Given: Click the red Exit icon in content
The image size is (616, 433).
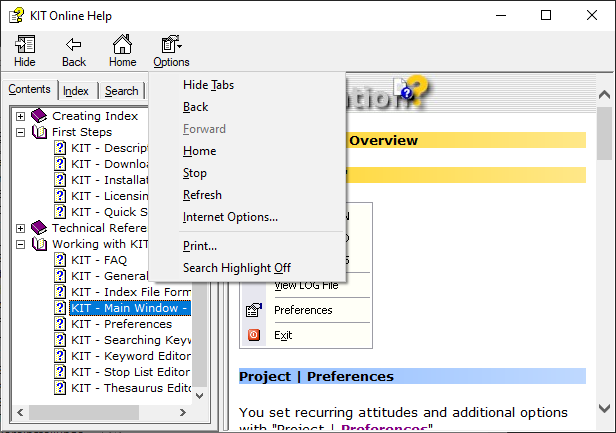Looking at the screenshot, I should pos(254,335).
